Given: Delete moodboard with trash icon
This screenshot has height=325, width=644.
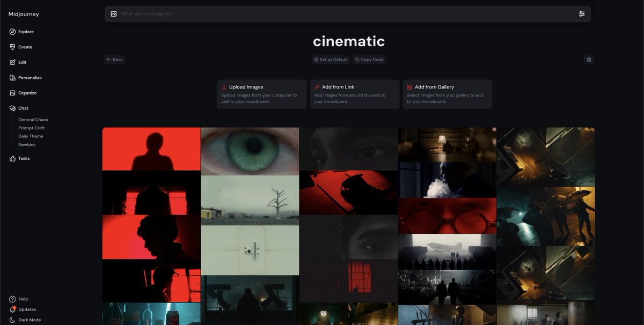Looking at the screenshot, I should [x=589, y=60].
